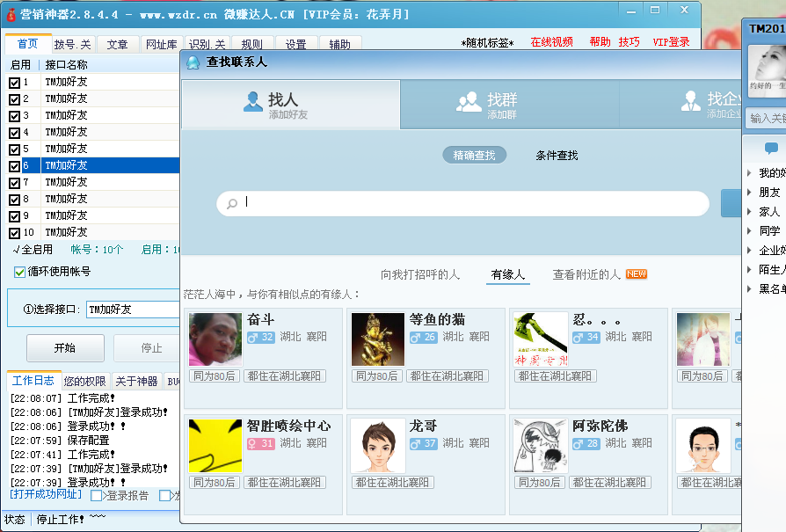Open the 在线视频 link
The height and width of the screenshot is (532, 786).
pos(551,42)
